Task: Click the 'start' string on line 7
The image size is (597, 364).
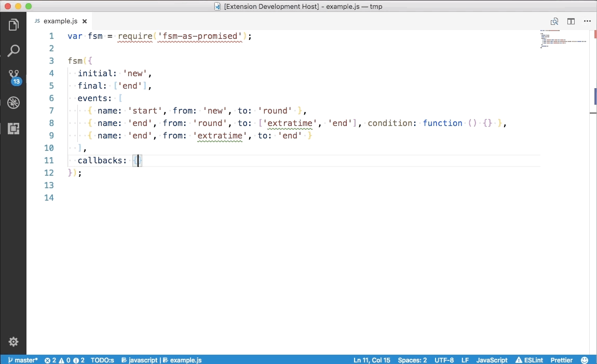Action: [145, 110]
